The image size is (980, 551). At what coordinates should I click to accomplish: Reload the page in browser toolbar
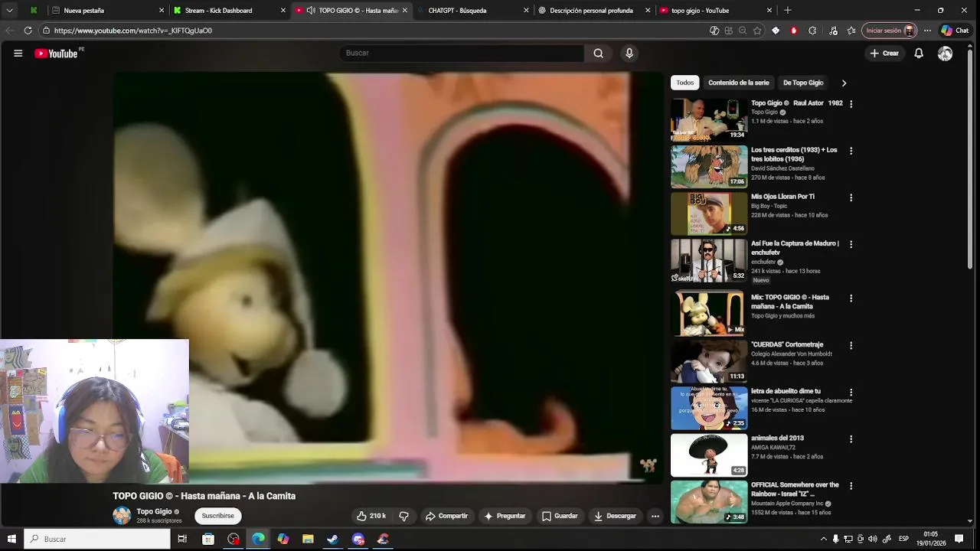click(x=28, y=31)
